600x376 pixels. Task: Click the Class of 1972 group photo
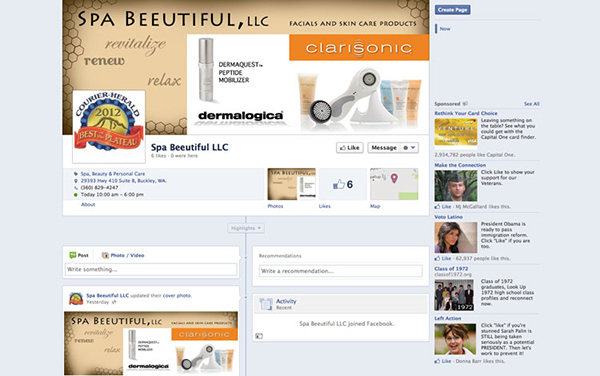pos(454,295)
